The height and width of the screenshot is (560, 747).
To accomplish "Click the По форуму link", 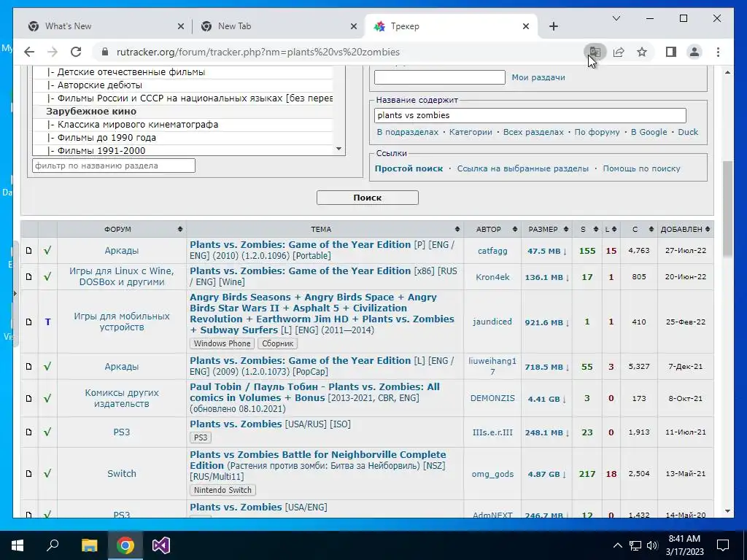I will [597, 132].
